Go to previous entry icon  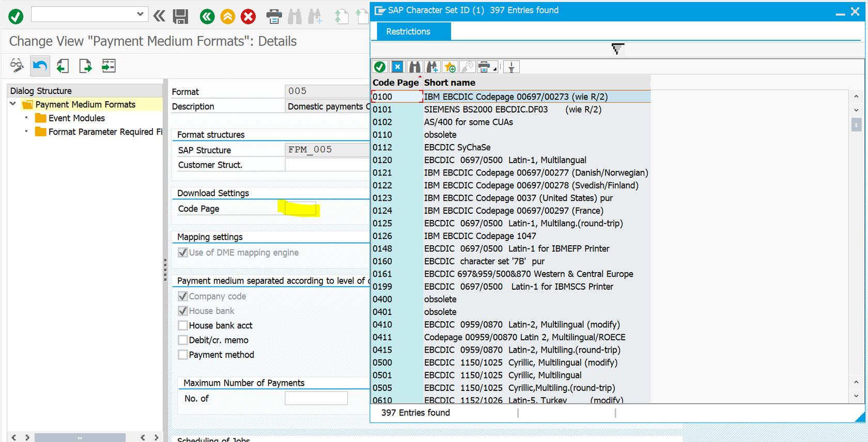point(63,66)
